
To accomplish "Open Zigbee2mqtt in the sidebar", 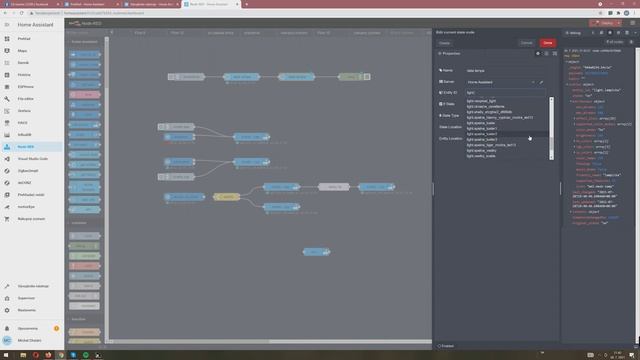I will pos(31,171).
